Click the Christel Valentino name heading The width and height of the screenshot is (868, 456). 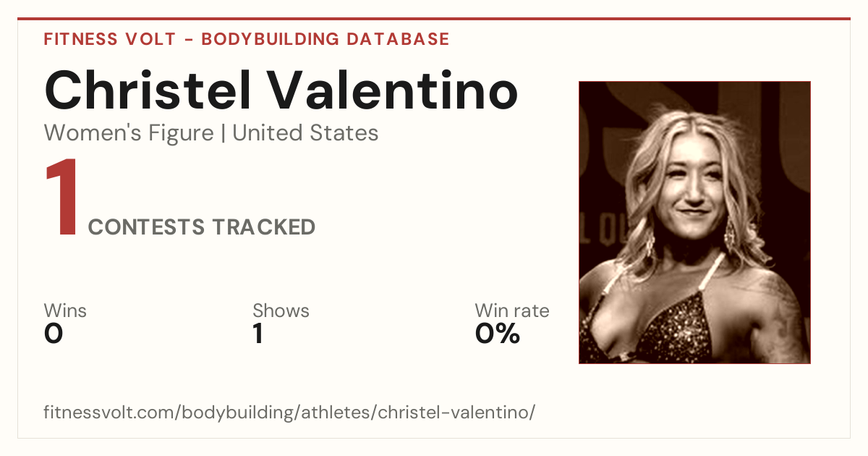click(x=281, y=90)
